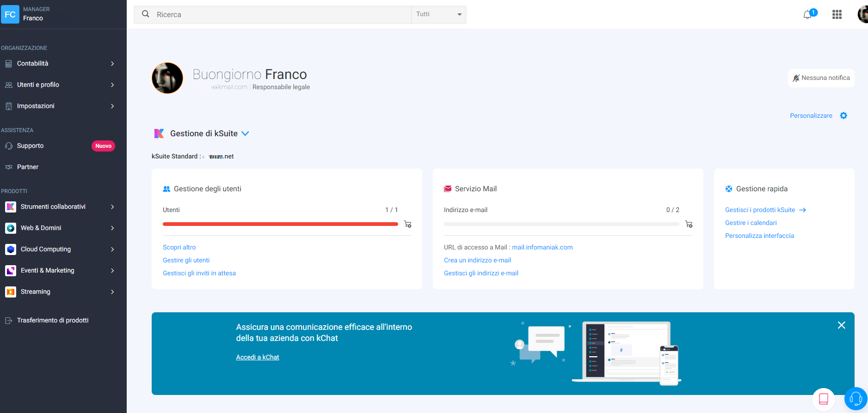This screenshot has width=868, height=413.
Task: Click the Nuovo badge on Supporto
Action: 103,146
